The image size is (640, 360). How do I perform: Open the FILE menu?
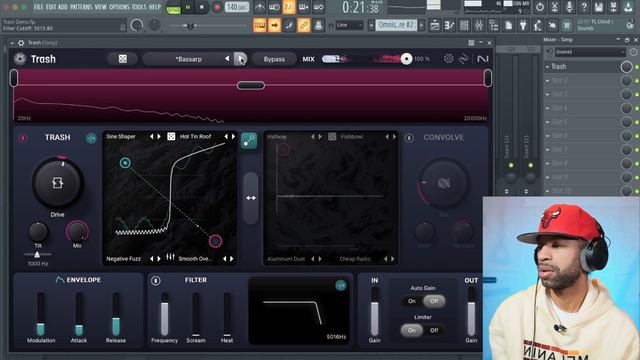click(x=38, y=7)
